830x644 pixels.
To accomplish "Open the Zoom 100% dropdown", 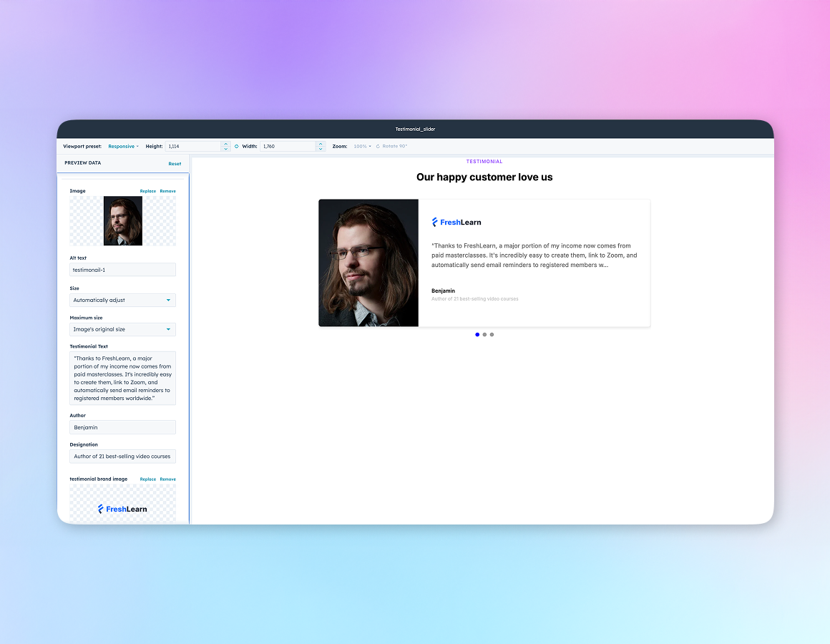I will 362,146.
